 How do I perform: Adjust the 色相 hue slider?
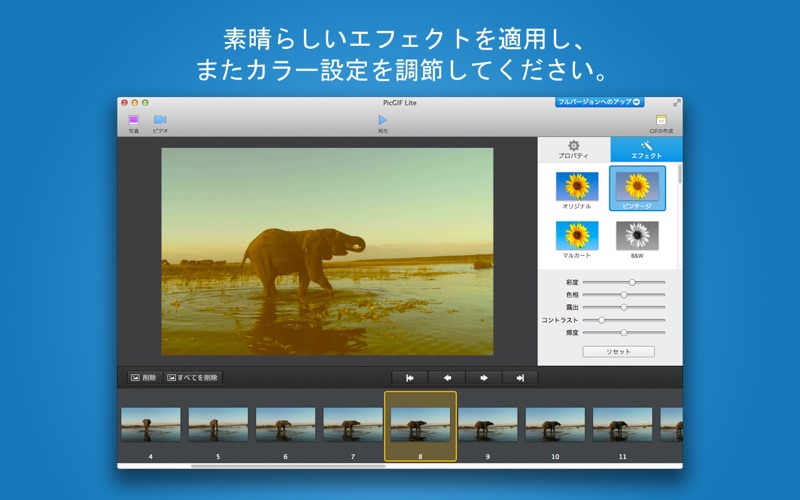624,294
